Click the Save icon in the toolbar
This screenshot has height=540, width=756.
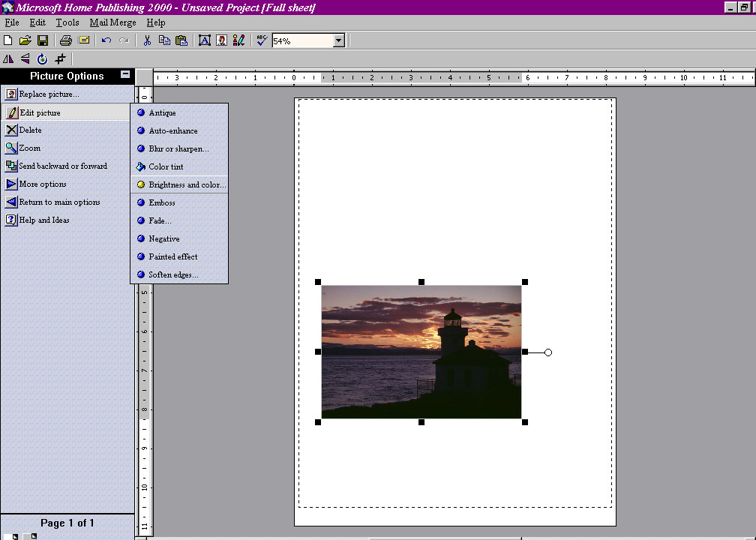(x=43, y=40)
